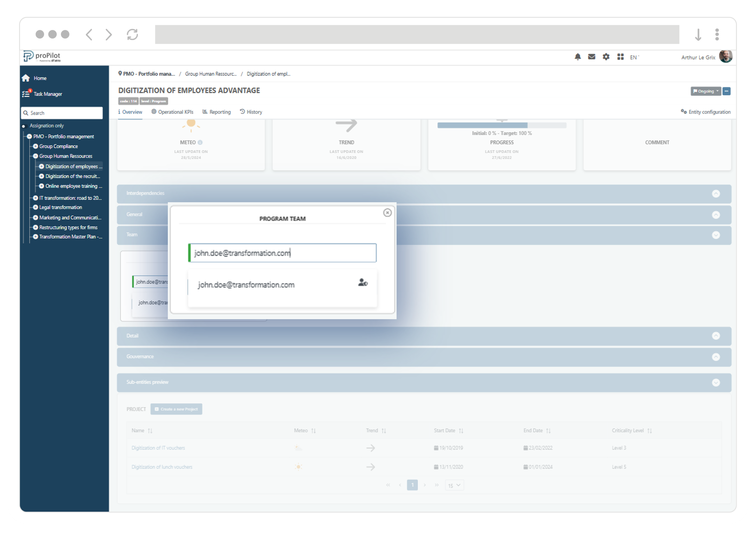
Task: Switch to the Reporting tab
Action: click(217, 112)
